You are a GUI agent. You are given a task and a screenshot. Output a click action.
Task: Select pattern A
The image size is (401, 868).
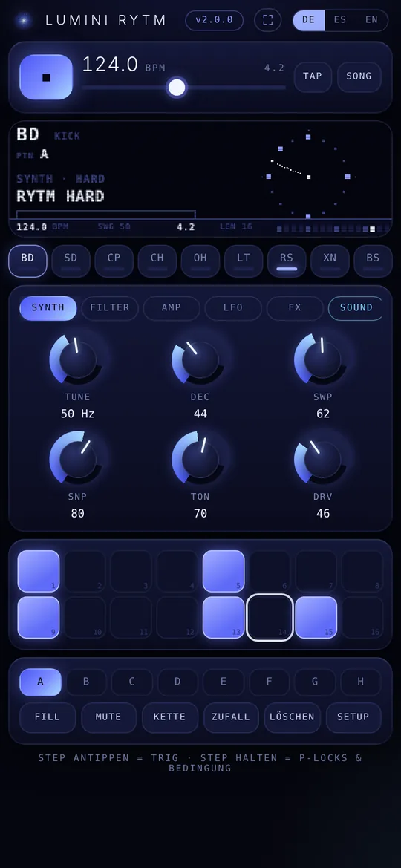point(40,682)
